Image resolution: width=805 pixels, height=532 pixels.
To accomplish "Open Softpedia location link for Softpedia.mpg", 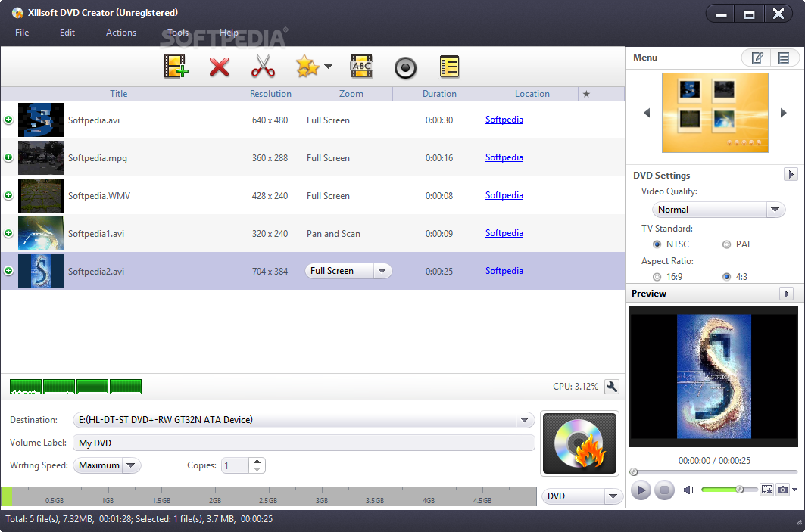I will (504, 157).
